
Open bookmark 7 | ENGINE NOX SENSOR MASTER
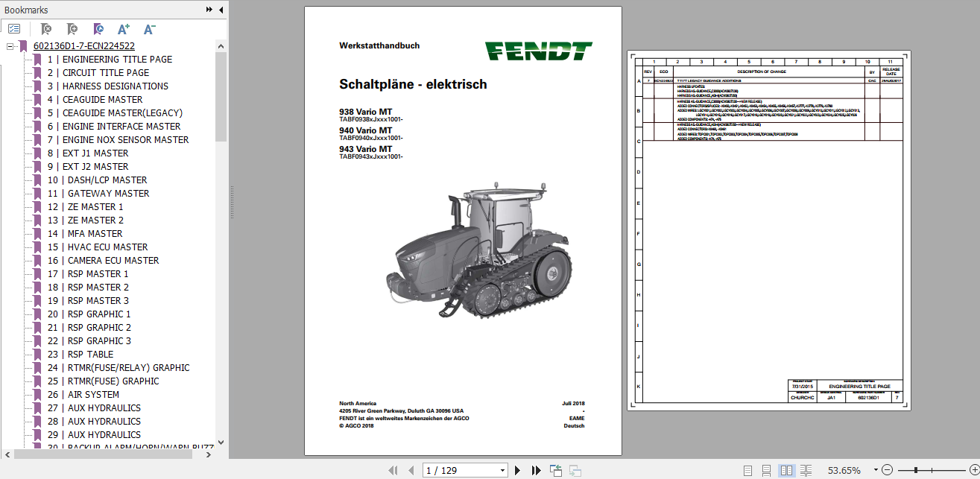click(118, 140)
